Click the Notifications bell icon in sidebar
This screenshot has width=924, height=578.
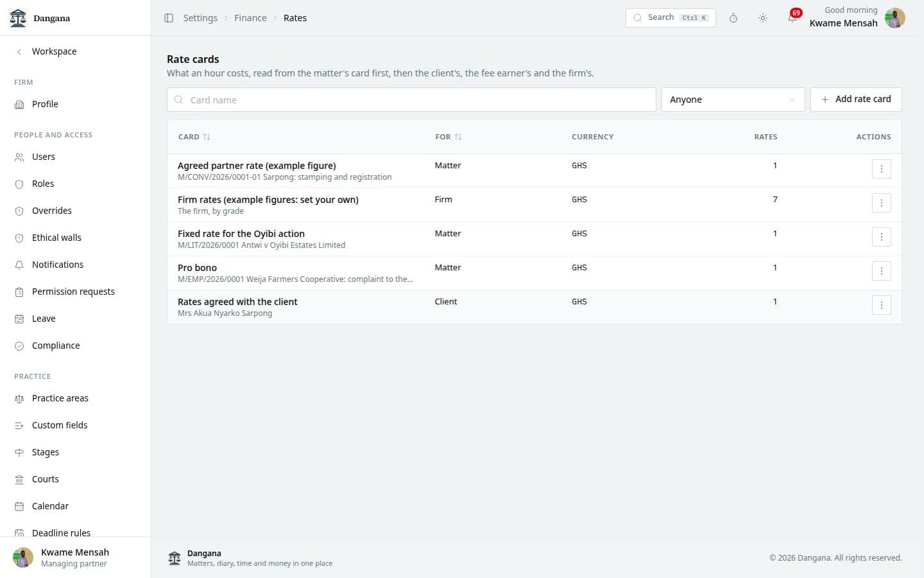pos(19,265)
